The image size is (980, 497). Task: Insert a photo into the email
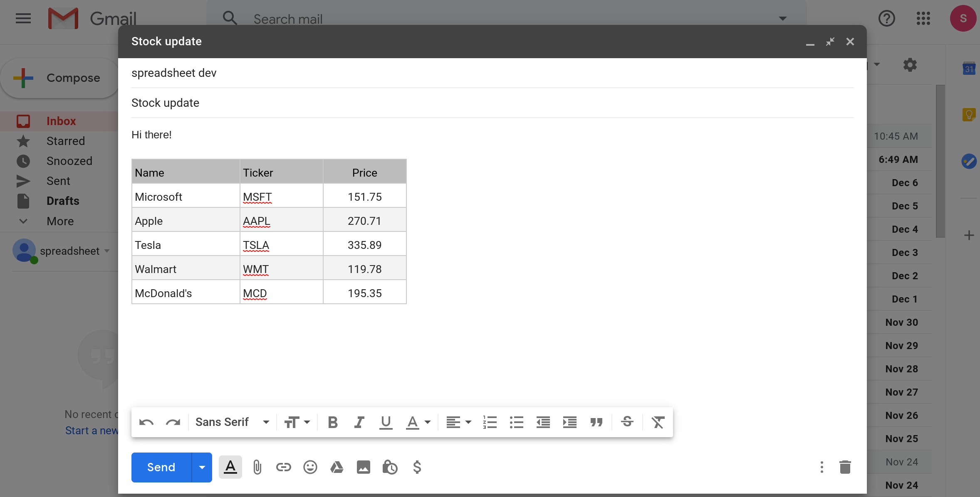364,467
